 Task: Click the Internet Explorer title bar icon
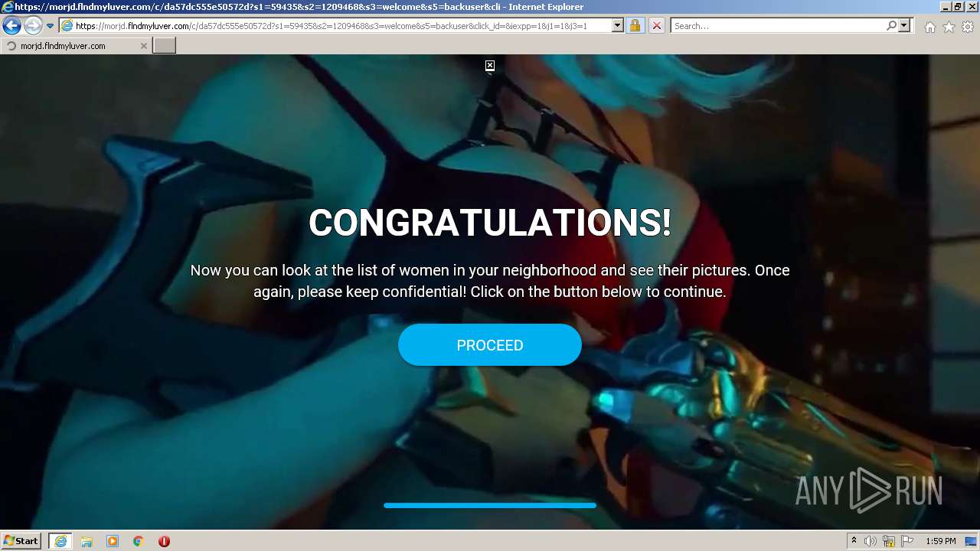pyautogui.click(x=7, y=7)
